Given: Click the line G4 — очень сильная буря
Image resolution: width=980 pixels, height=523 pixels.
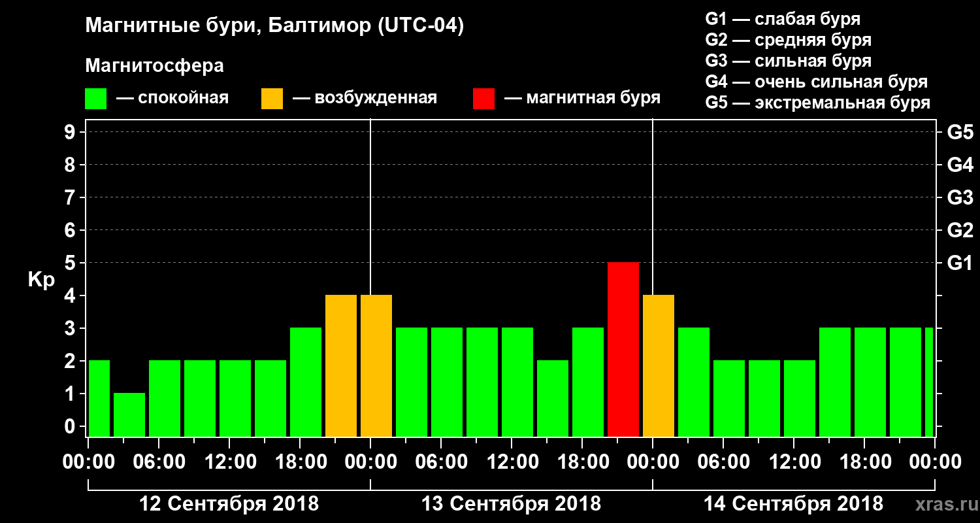Looking at the screenshot, I should (x=817, y=82).
